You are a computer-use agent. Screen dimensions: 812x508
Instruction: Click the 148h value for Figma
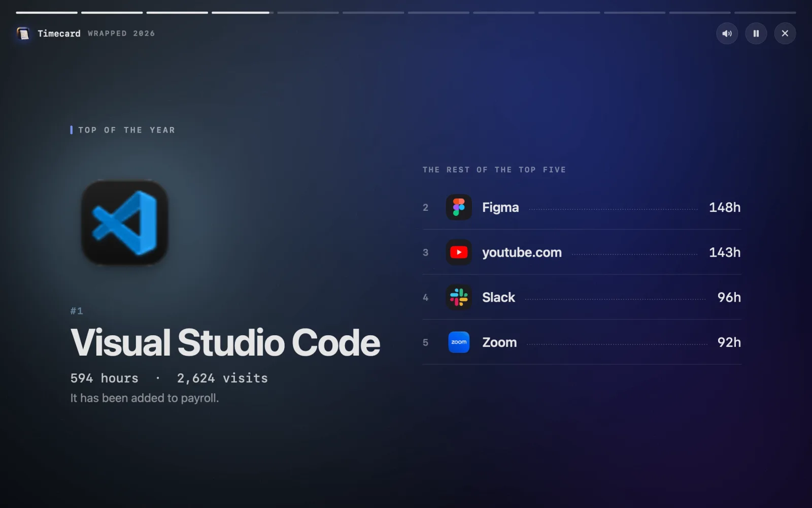click(x=725, y=207)
